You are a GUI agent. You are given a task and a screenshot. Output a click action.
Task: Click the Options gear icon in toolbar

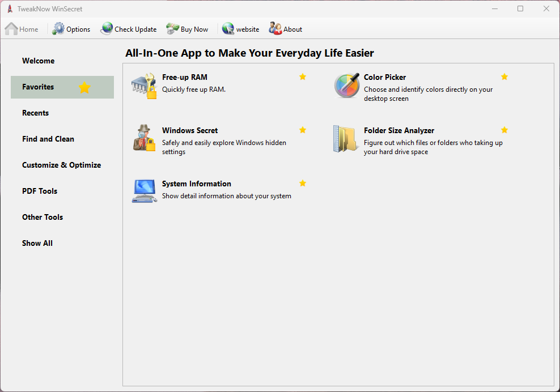click(59, 29)
